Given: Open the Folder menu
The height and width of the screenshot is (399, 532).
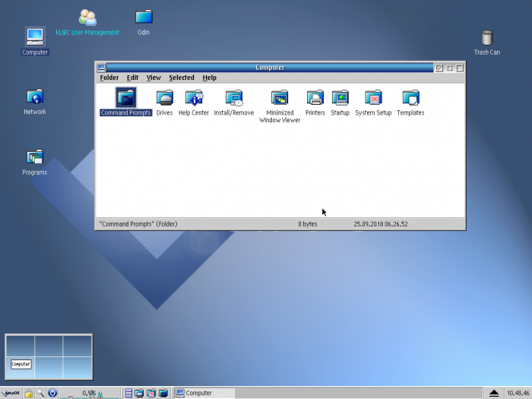Looking at the screenshot, I should coord(109,78).
